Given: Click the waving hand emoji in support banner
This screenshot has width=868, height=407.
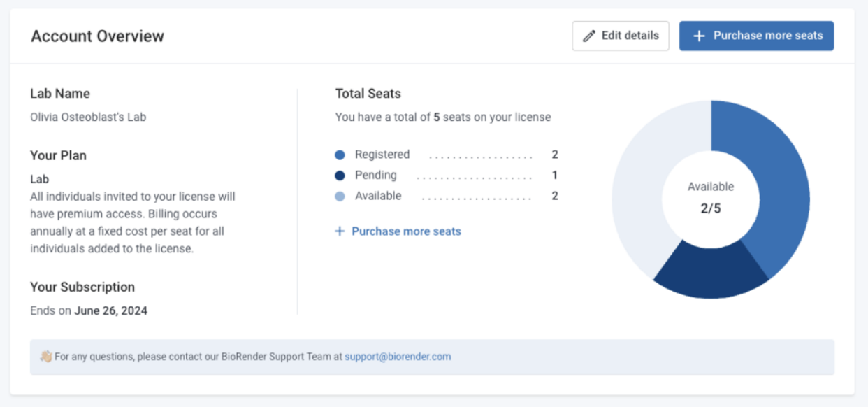Looking at the screenshot, I should tap(46, 357).
